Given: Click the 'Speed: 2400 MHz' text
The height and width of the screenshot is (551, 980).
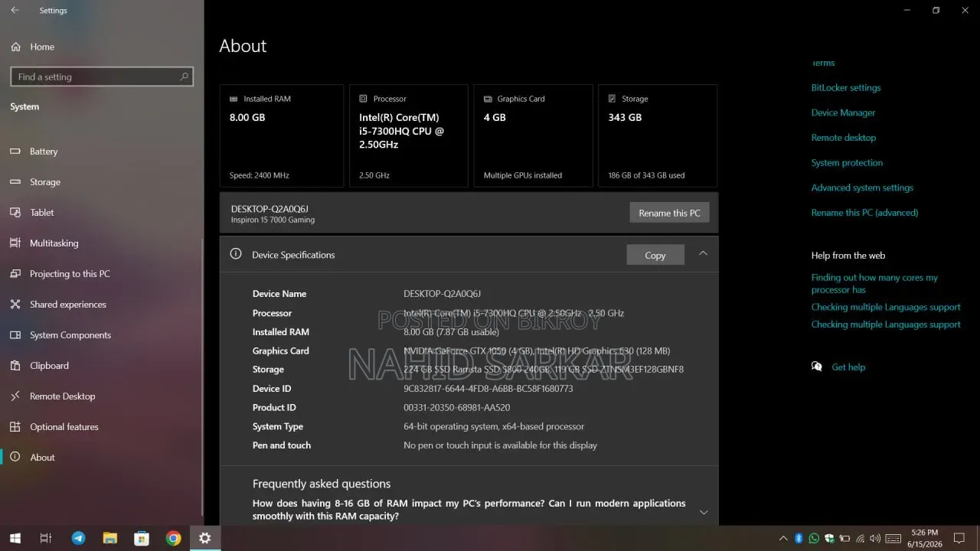Looking at the screenshot, I should tap(260, 175).
